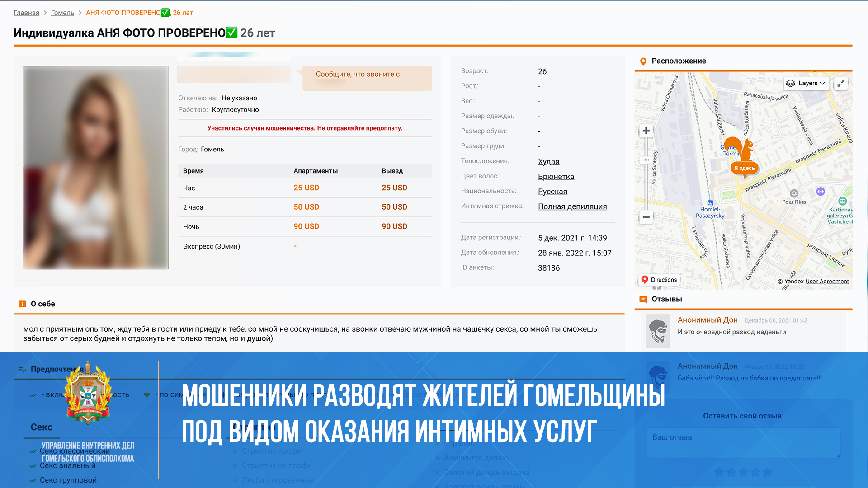This screenshot has height=488, width=868.
Task: Zoom in on the map
Action: [x=646, y=131]
